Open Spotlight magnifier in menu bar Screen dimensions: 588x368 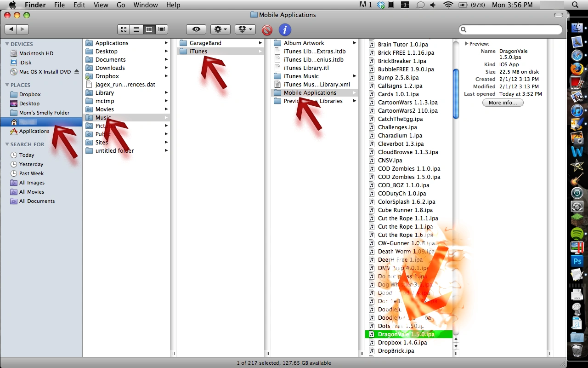pyautogui.click(x=575, y=5)
